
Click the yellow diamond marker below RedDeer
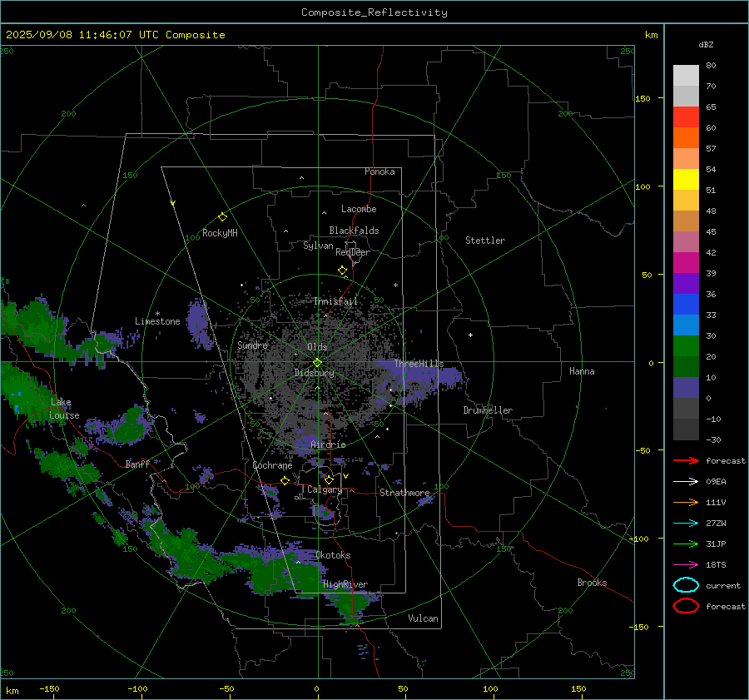(343, 271)
